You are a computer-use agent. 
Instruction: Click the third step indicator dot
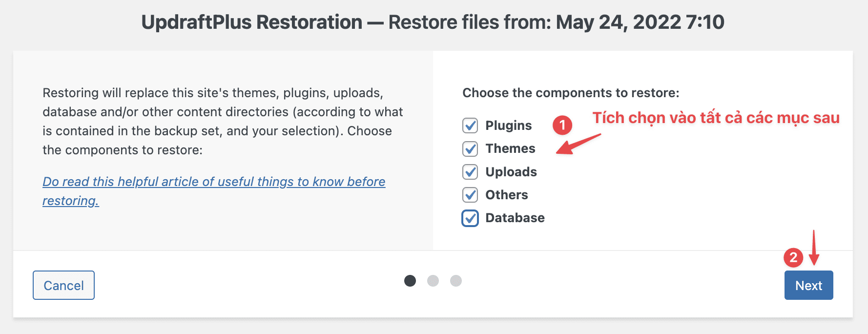pyautogui.click(x=456, y=281)
